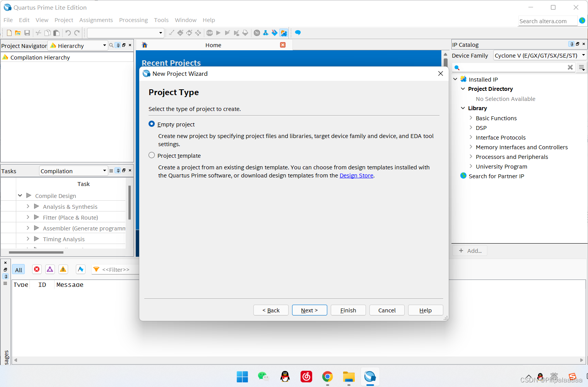Click the Cut scissors toolbar icon
The height and width of the screenshot is (387, 588).
click(38, 33)
